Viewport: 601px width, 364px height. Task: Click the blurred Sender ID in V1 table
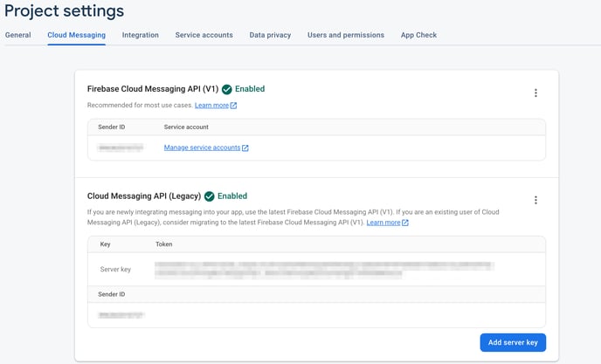coord(121,148)
